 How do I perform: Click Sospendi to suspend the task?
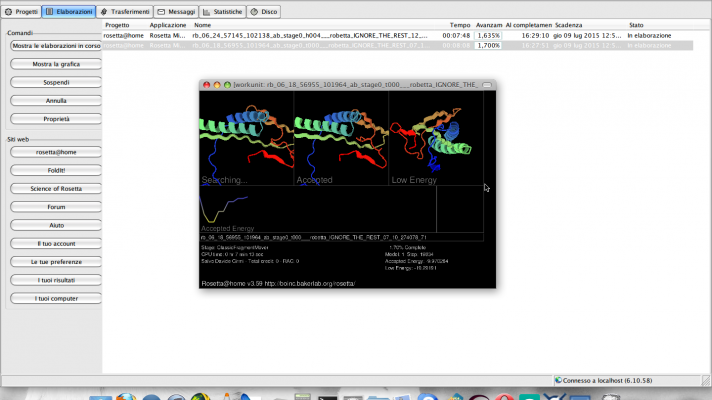[56, 82]
